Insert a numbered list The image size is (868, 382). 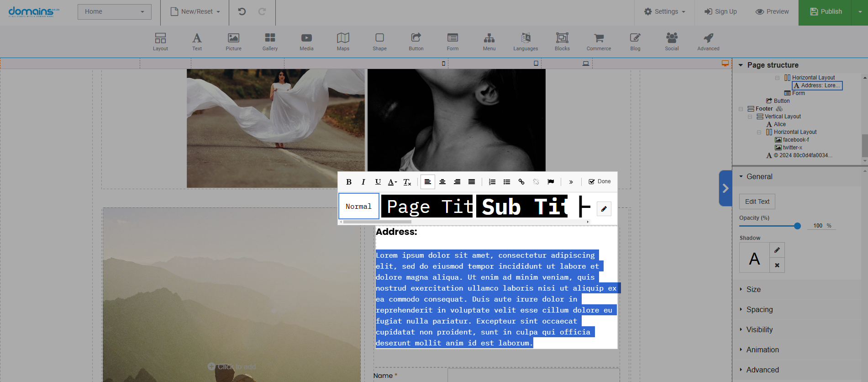(x=492, y=182)
